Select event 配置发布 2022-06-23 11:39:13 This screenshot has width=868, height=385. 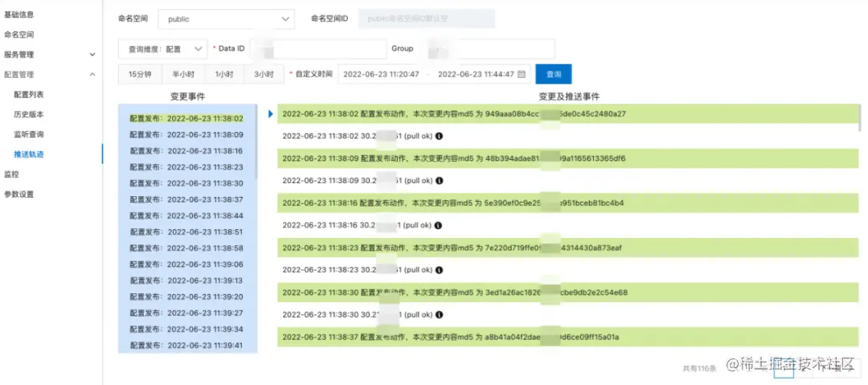(x=186, y=281)
